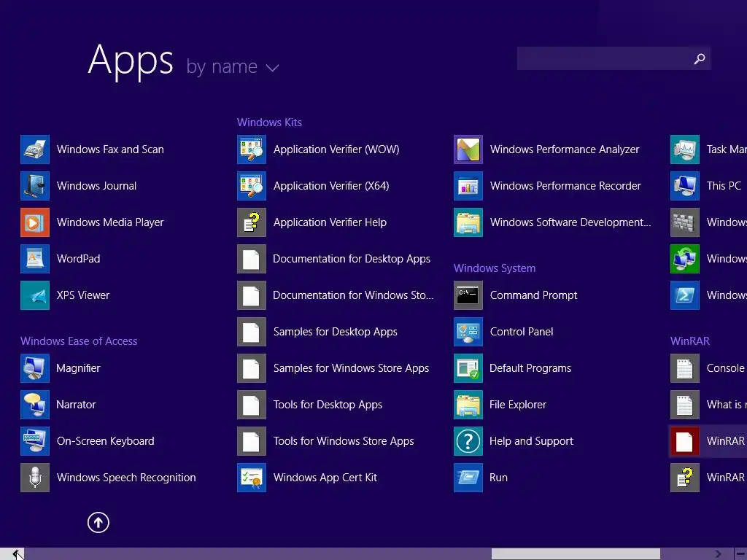Open the WinRAR help icon with question mark

(x=685, y=478)
